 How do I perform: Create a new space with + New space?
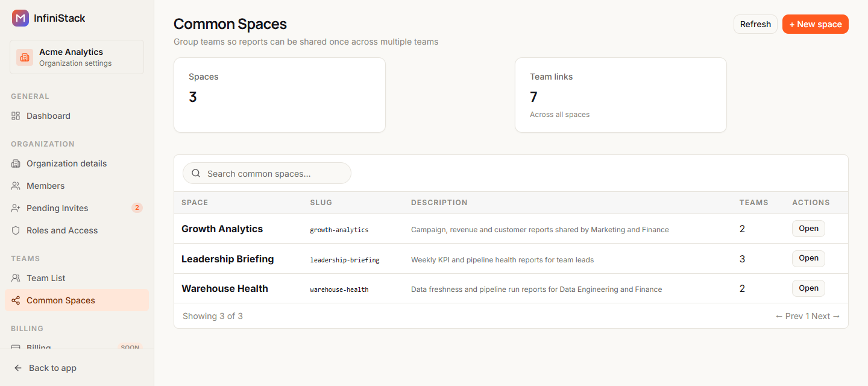tap(816, 24)
